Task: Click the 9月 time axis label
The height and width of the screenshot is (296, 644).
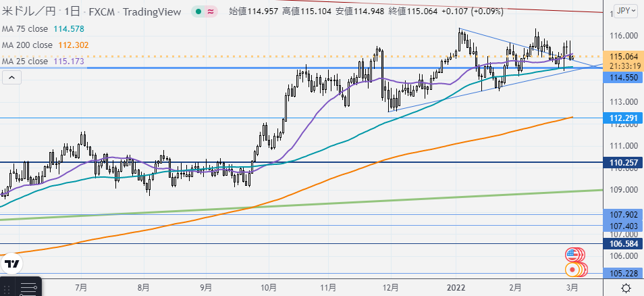Action: tap(206, 287)
